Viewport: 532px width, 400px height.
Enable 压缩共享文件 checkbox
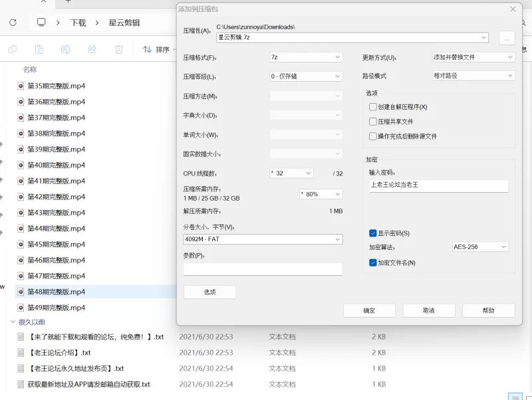point(372,122)
